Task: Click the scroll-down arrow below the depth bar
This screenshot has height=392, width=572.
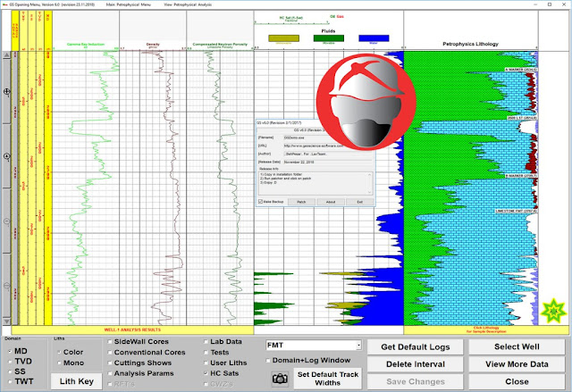Action: tap(6, 321)
